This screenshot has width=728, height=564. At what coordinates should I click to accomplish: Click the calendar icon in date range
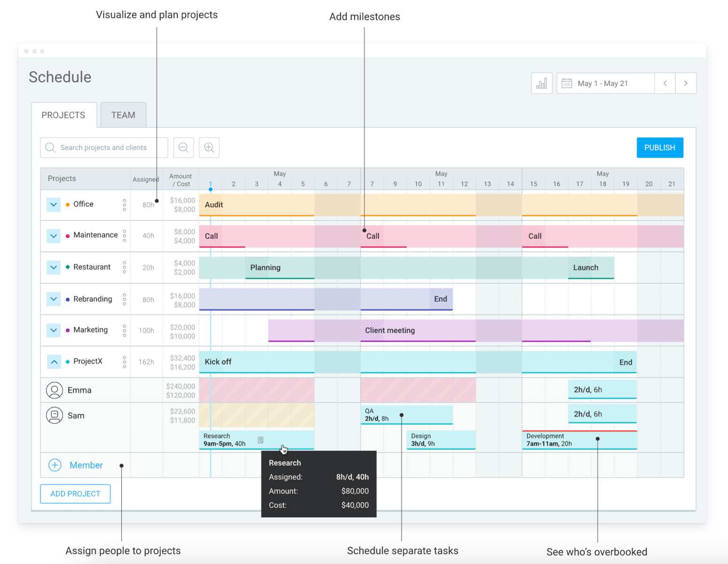(567, 83)
